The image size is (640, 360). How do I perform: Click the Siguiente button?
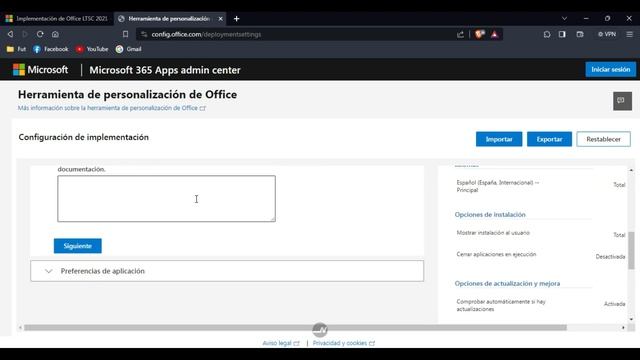pos(78,246)
